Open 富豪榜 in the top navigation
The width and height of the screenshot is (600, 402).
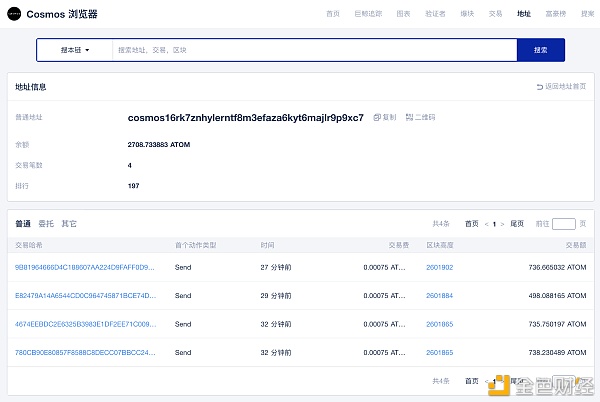click(556, 14)
